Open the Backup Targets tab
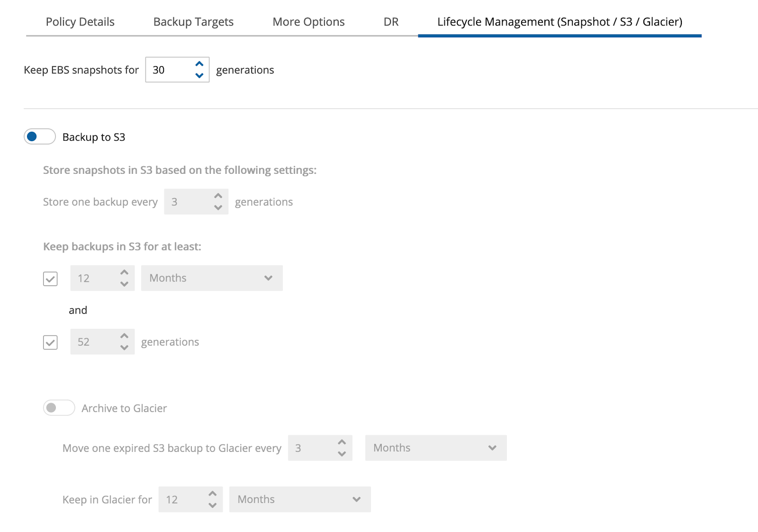This screenshot has height=532, width=758. point(193,22)
